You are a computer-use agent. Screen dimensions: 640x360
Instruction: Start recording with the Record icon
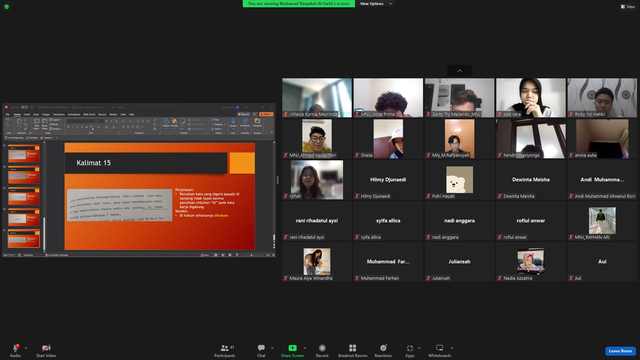(x=322, y=348)
